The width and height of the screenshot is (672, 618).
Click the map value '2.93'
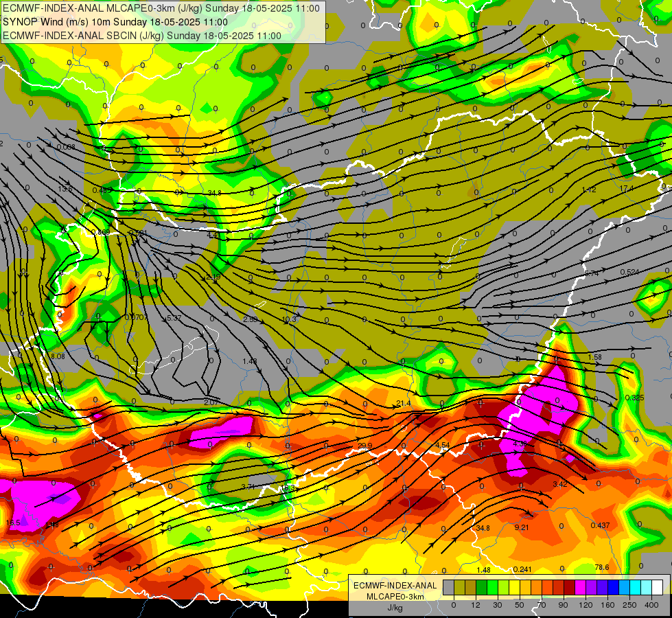click(250, 319)
